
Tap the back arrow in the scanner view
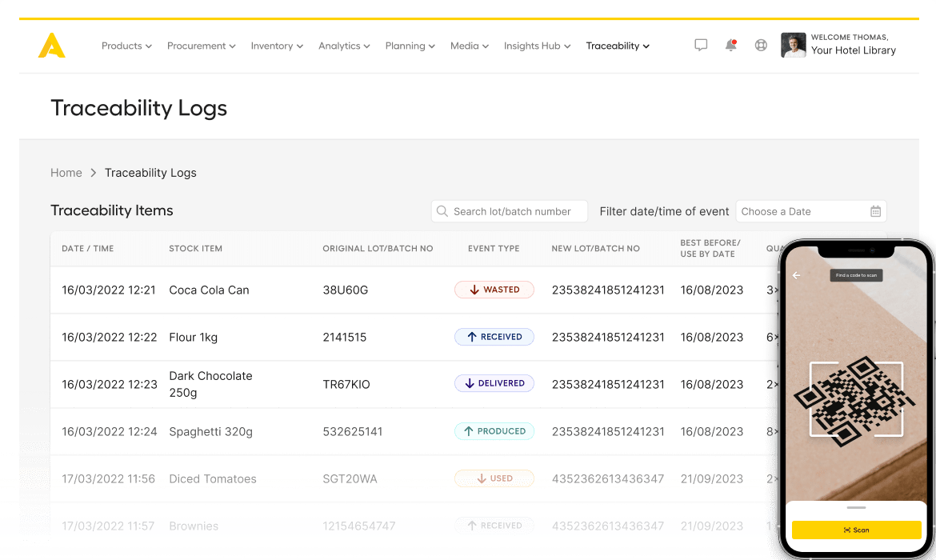point(796,275)
